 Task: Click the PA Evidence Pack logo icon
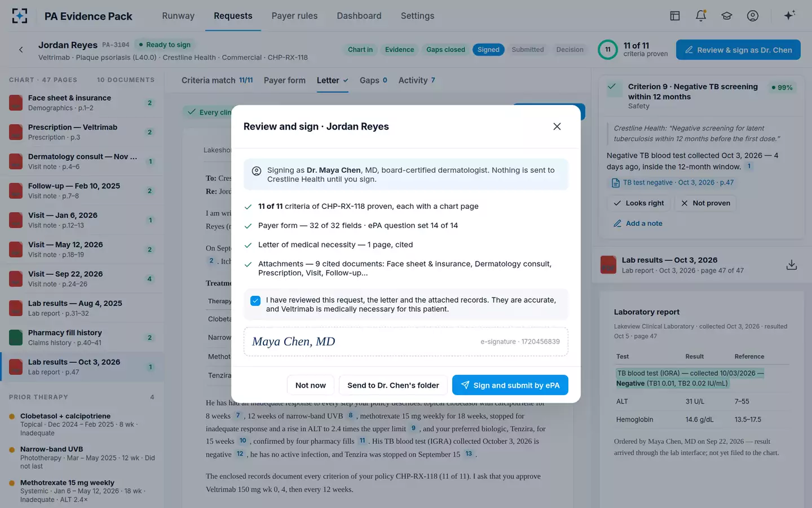[x=20, y=16]
